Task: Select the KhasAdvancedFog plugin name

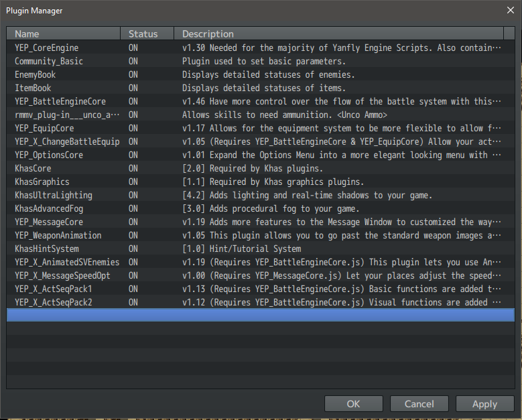Action: 49,209
